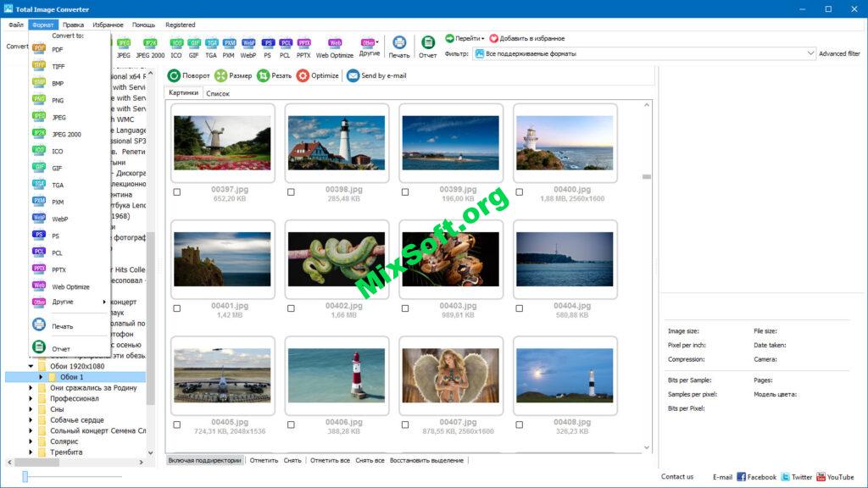Viewport: 868px width, 488px height.
Task: Check the box for 00401.jpg
Action: [176, 308]
